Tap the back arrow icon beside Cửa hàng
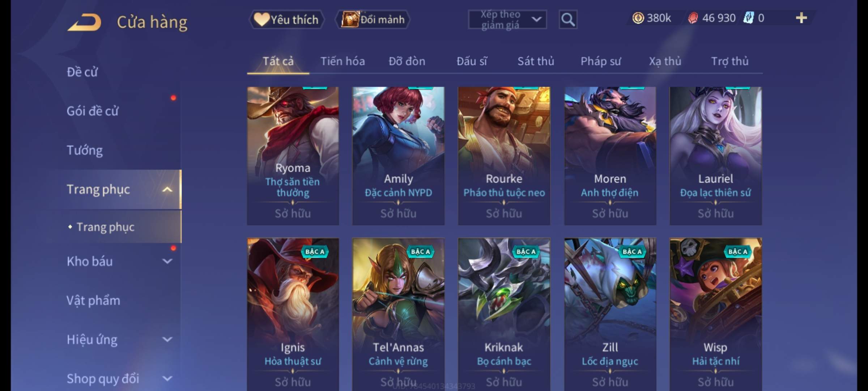The height and width of the screenshot is (391, 868). coord(84,22)
